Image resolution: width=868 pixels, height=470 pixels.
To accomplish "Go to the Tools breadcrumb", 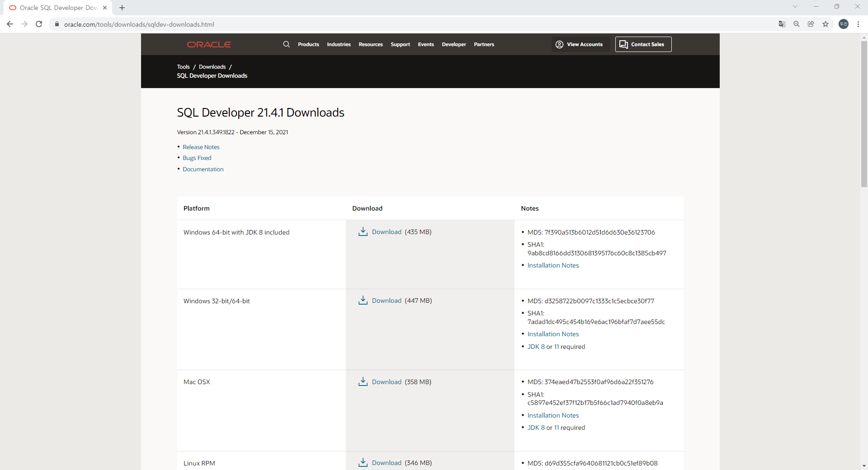I will coord(183,67).
